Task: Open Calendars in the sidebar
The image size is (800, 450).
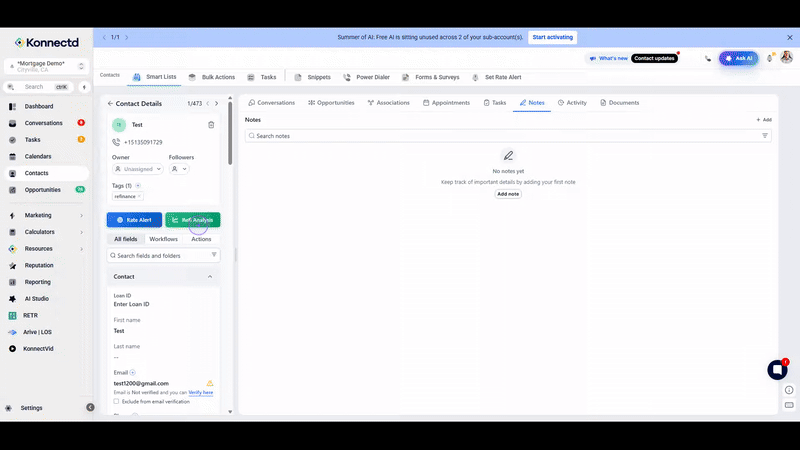Action: (38, 157)
